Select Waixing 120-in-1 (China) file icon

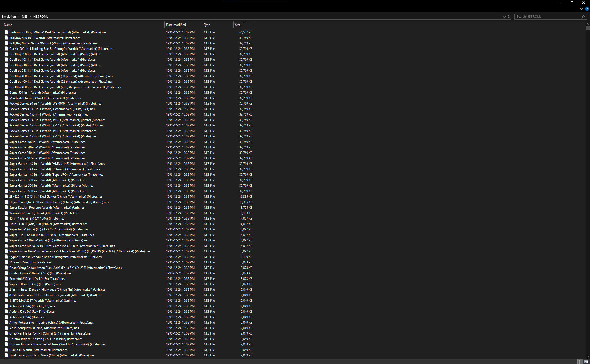(6, 213)
